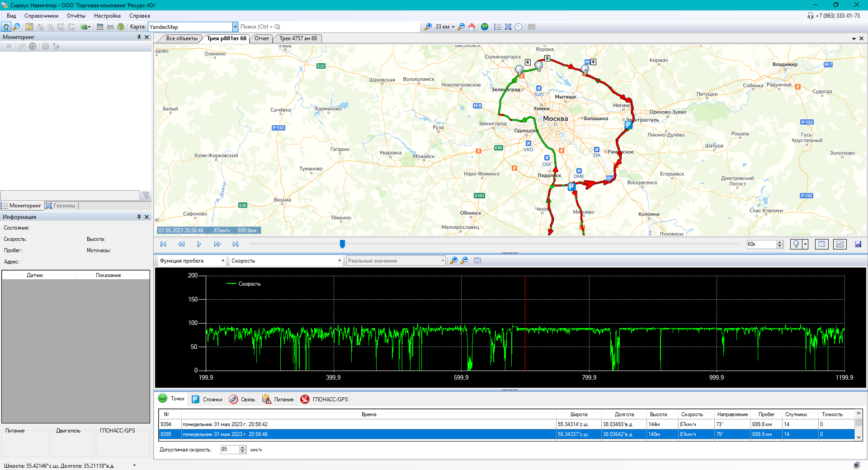Viewport: 868px width, 470px height.
Task: Open the clock history icon
Action: [x=519, y=27]
